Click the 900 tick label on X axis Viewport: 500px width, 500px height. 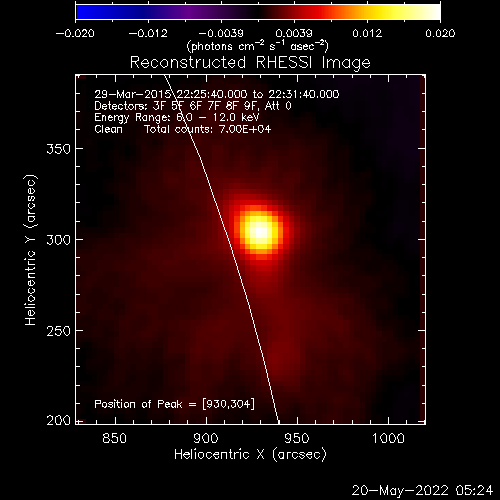(x=206, y=438)
